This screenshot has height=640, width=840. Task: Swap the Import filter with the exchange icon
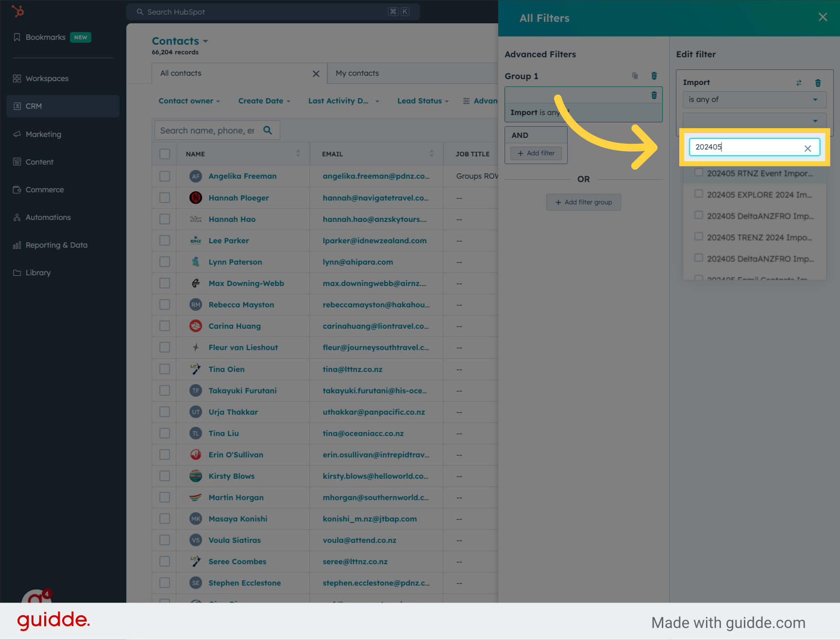[799, 83]
